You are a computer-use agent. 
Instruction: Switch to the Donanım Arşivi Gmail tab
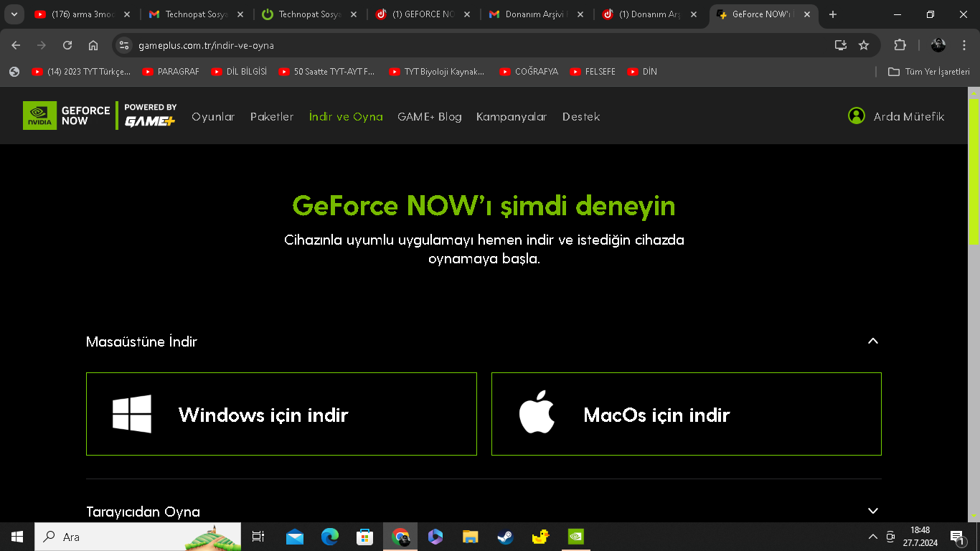pyautogui.click(x=535, y=14)
